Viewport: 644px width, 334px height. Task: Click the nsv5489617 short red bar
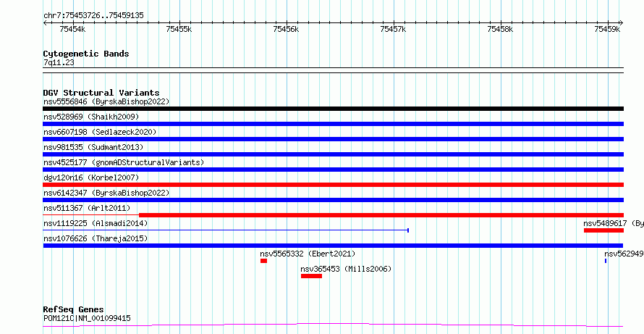coord(603,230)
